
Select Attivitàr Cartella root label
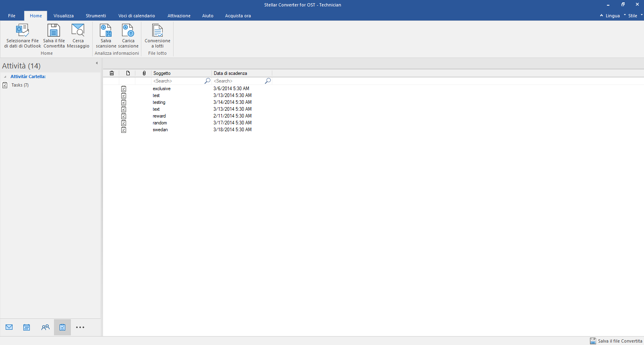[28, 76]
